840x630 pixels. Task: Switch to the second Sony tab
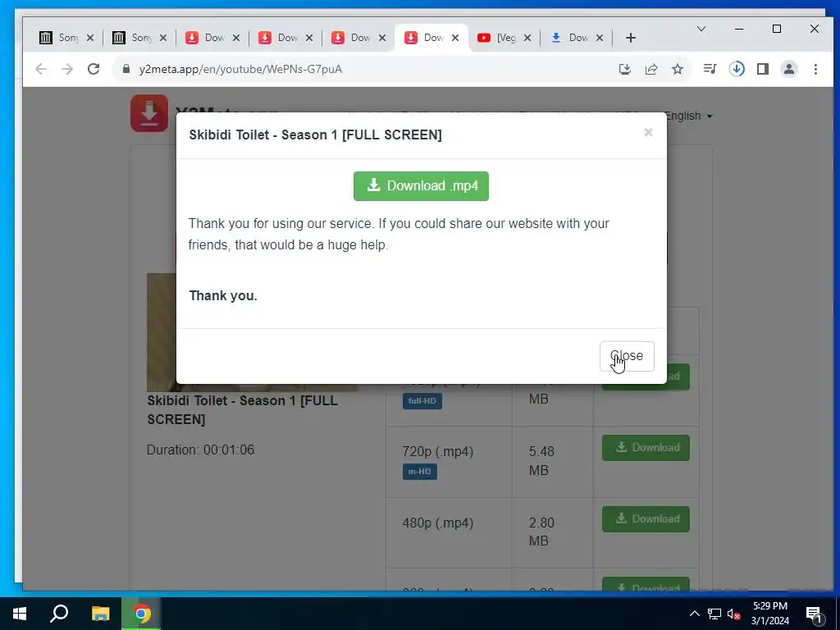[139, 38]
